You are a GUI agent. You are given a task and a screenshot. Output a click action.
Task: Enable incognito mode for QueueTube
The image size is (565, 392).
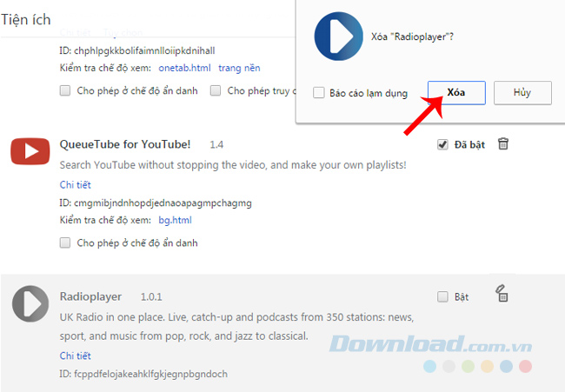(65, 243)
